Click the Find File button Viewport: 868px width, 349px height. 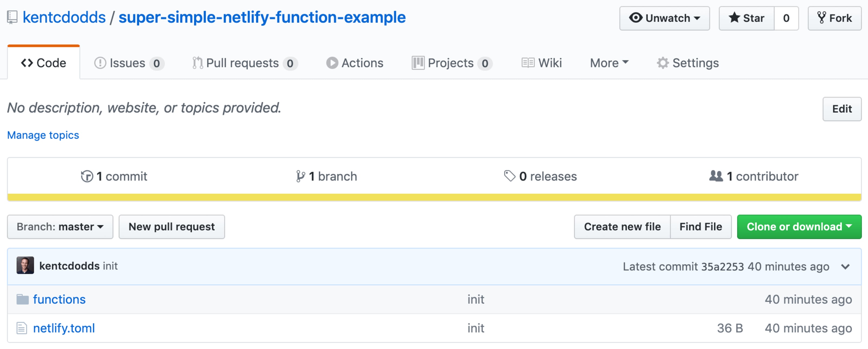coord(701,227)
